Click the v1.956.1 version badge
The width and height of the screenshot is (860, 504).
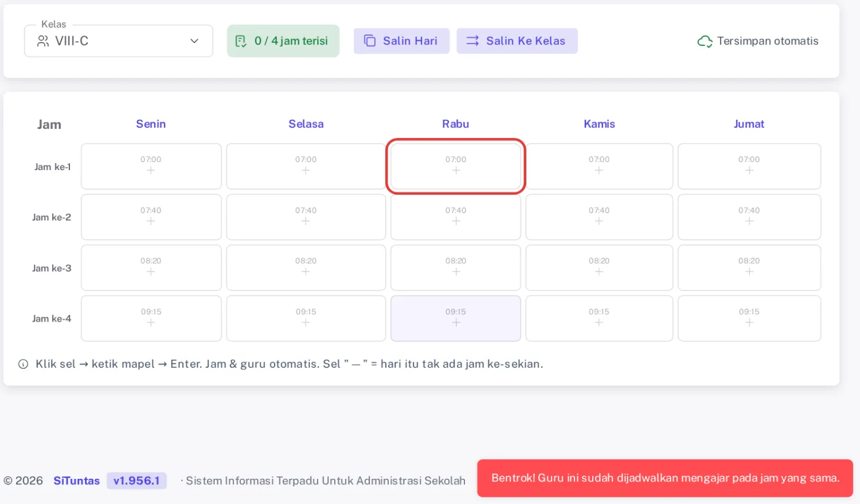click(x=136, y=481)
